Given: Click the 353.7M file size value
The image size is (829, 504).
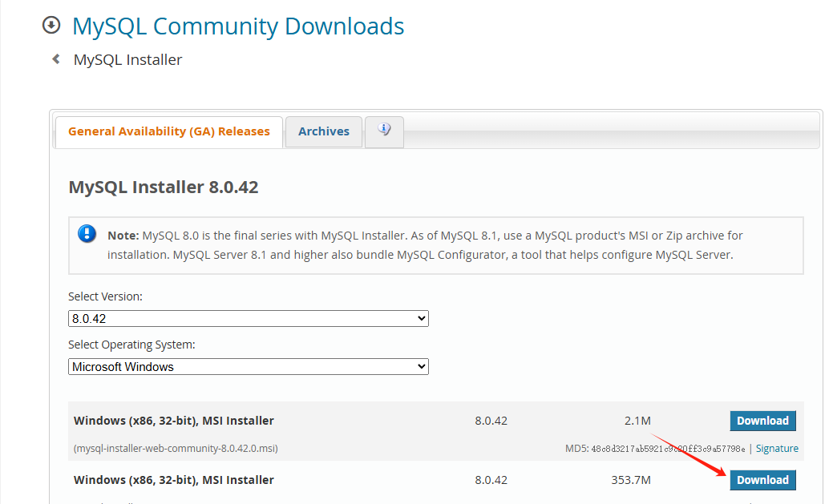Looking at the screenshot, I should (x=631, y=480).
